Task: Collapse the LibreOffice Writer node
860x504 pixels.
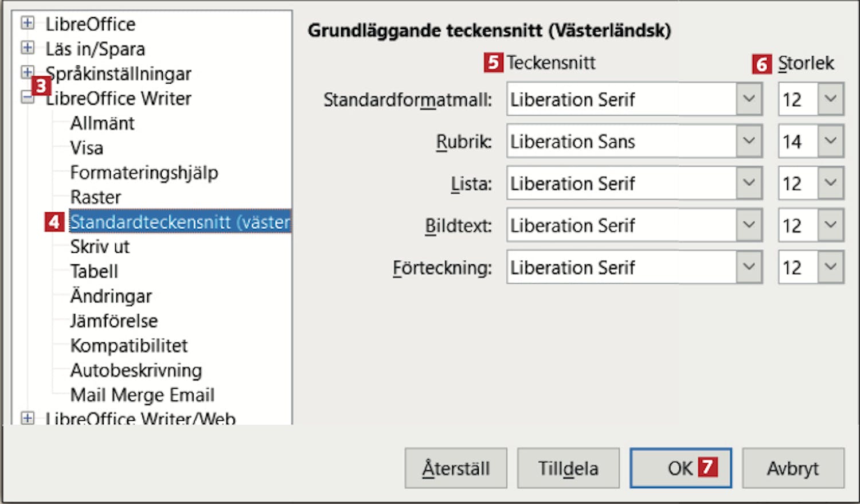Action: tap(27, 97)
